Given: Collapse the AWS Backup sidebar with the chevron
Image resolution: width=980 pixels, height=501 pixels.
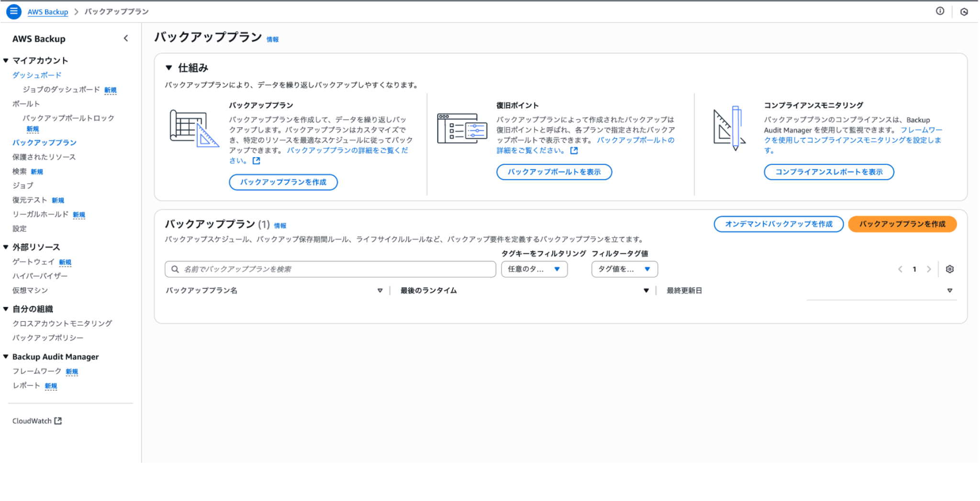Looking at the screenshot, I should (126, 38).
